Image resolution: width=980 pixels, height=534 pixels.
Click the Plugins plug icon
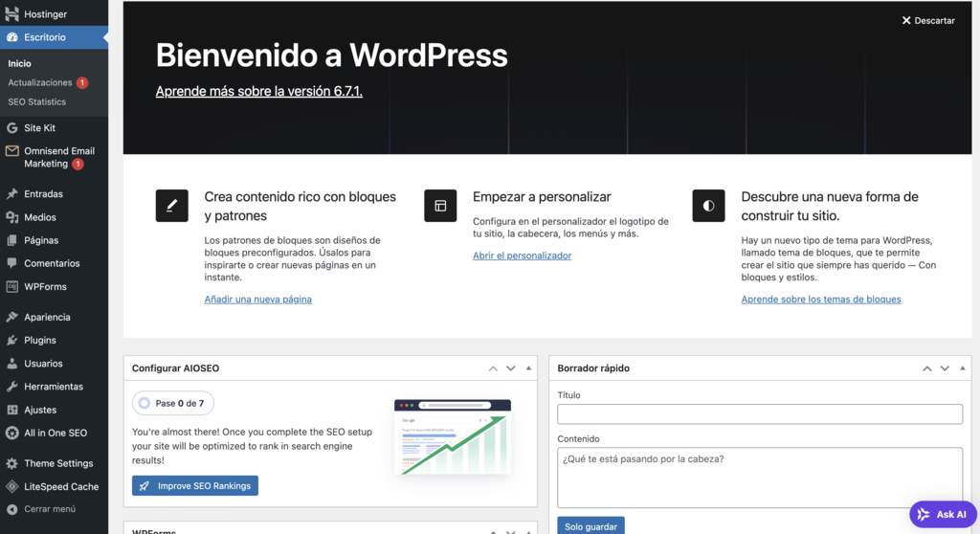pyautogui.click(x=11, y=340)
